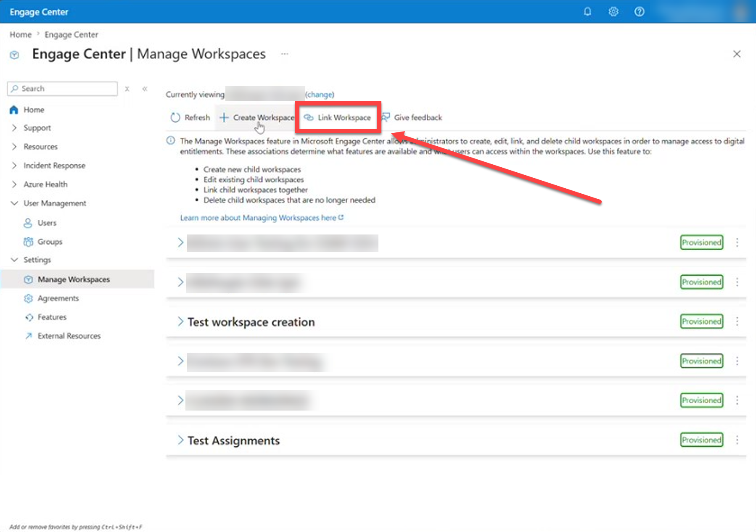Image resolution: width=756 pixels, height=532 pixels.
Task: Click Provisioned badge for Test workspace creation
Action: 702,321
